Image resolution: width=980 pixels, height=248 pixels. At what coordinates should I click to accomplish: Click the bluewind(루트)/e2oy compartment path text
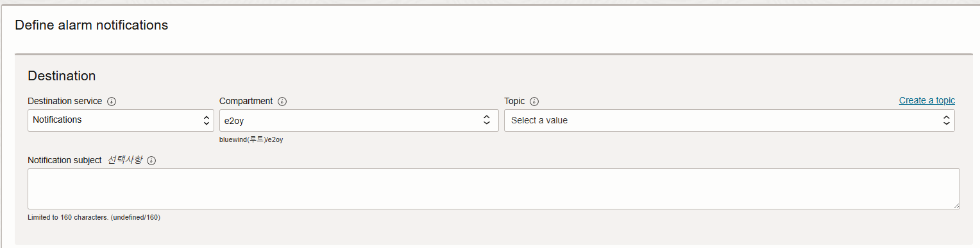coord(251,139)
